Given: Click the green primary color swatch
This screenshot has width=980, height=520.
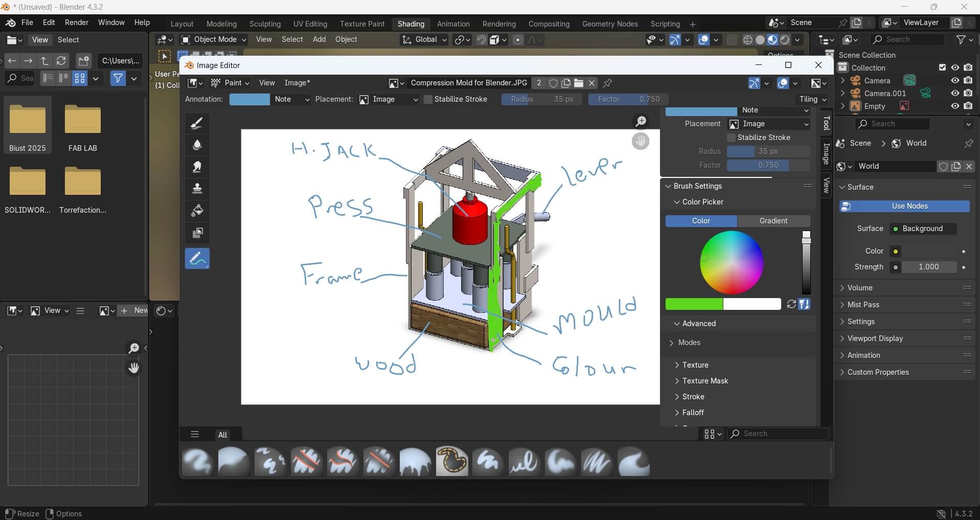Looking at the screenshot, I should [694, 304].
